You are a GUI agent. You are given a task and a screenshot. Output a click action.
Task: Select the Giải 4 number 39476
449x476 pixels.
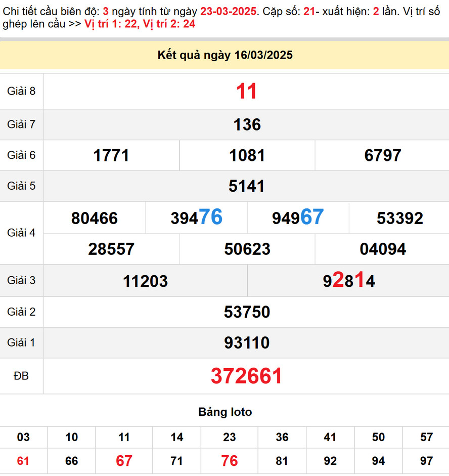point(196,218)
